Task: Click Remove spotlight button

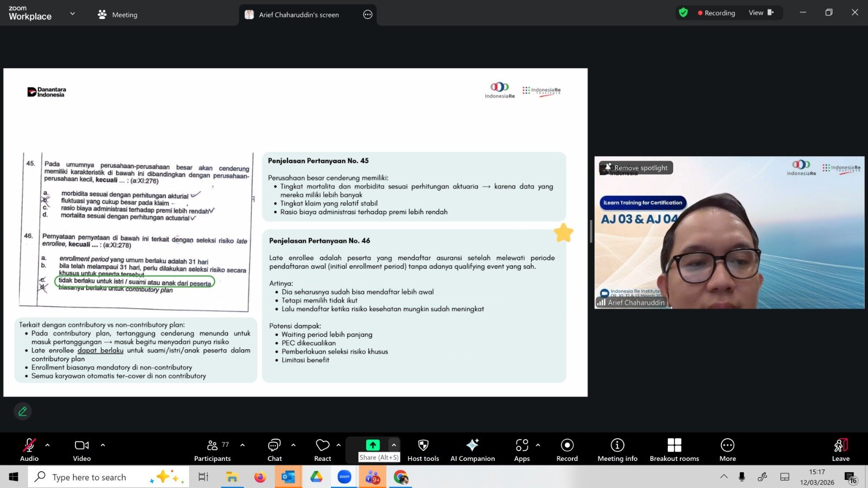Action: (636, 168)
